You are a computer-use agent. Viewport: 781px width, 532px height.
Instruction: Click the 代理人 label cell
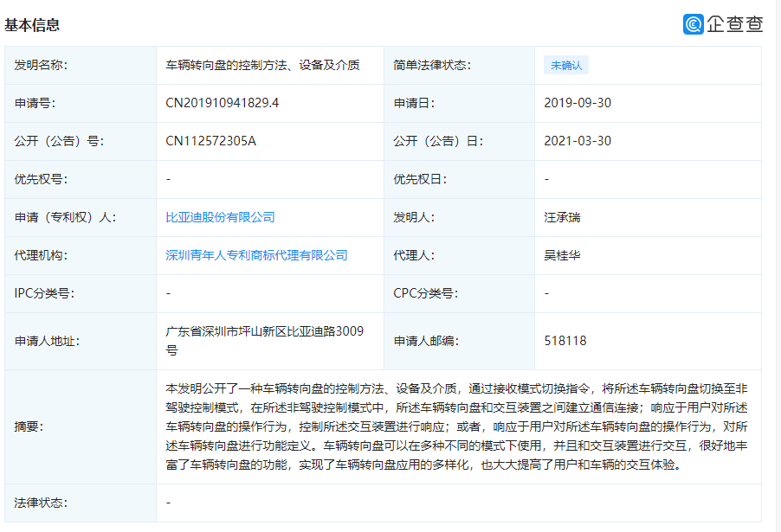click(459, 255)
